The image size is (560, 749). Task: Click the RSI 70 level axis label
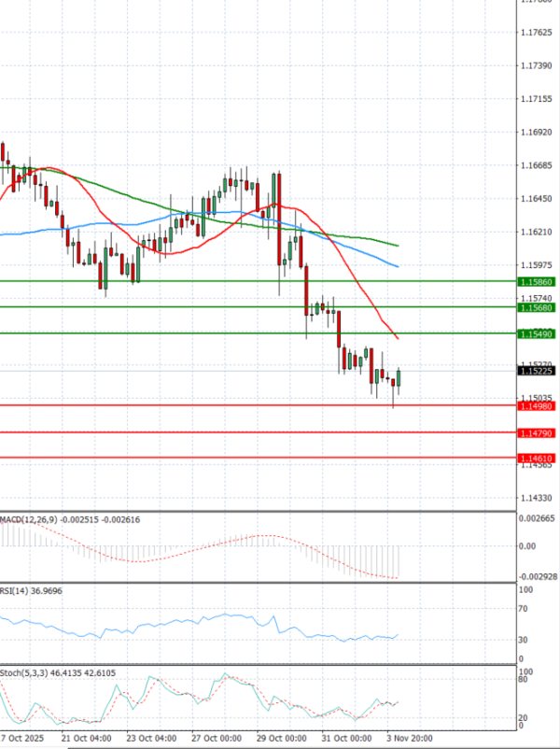click(522, 609)
